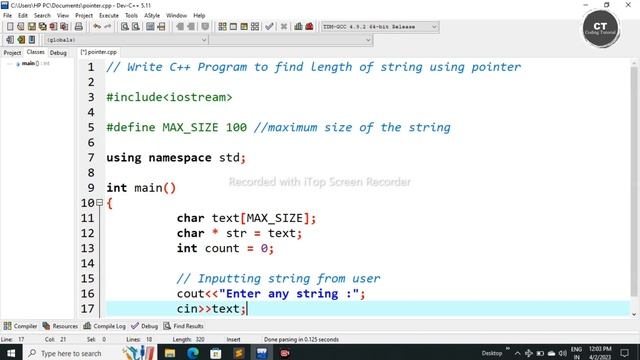This screenshot has height=360, width=640.
Task: Open the (globals) scope dropdown
Action: pos(126,40)
